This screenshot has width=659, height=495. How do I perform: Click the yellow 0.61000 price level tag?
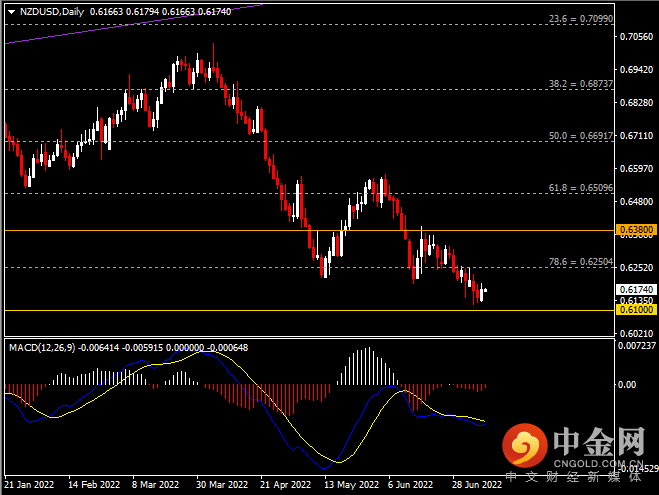[636, 310]
